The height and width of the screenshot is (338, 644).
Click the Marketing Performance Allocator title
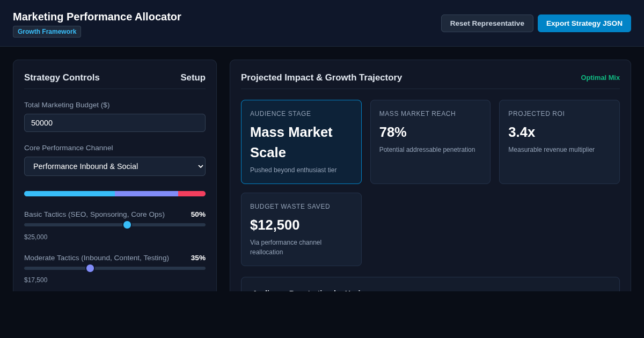click(97, 17)
